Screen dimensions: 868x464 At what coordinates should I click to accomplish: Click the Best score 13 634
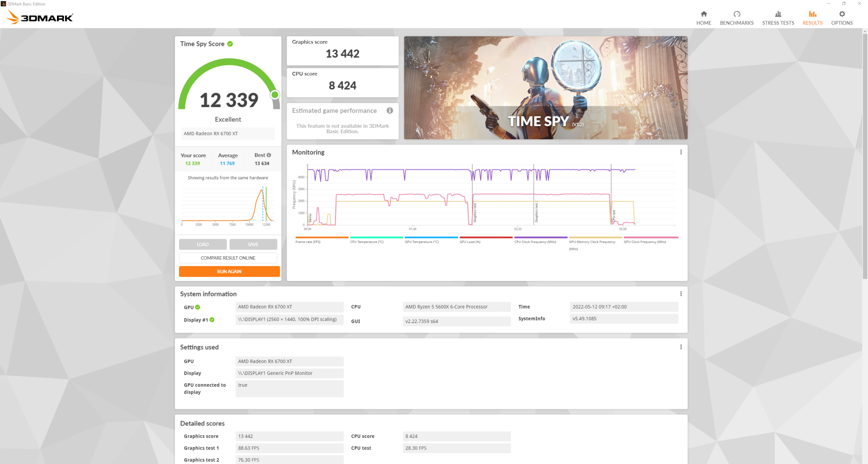point(262,164)
